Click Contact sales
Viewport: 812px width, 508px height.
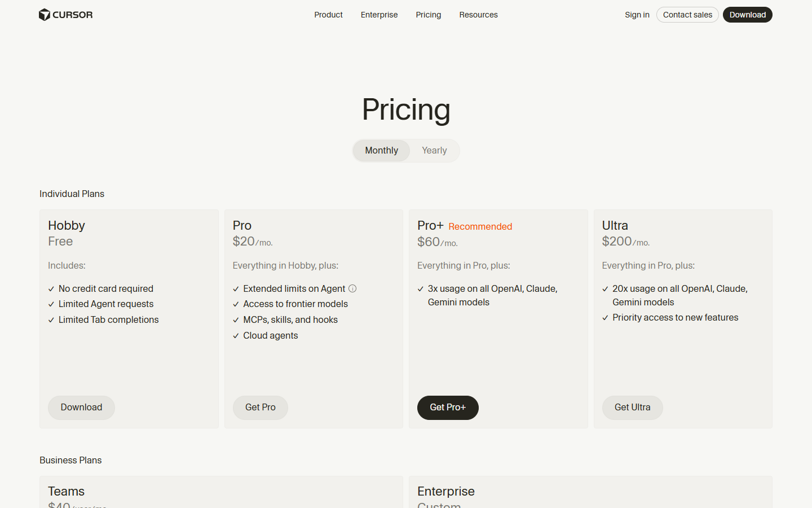click(x=687, y=15)
